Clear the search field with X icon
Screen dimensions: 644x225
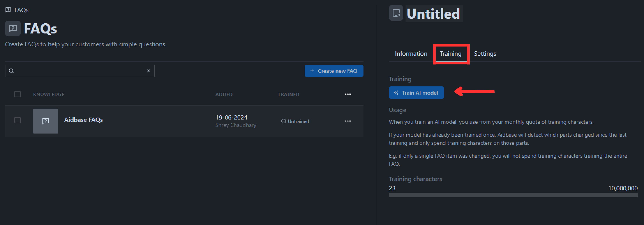tap(148, 71)
